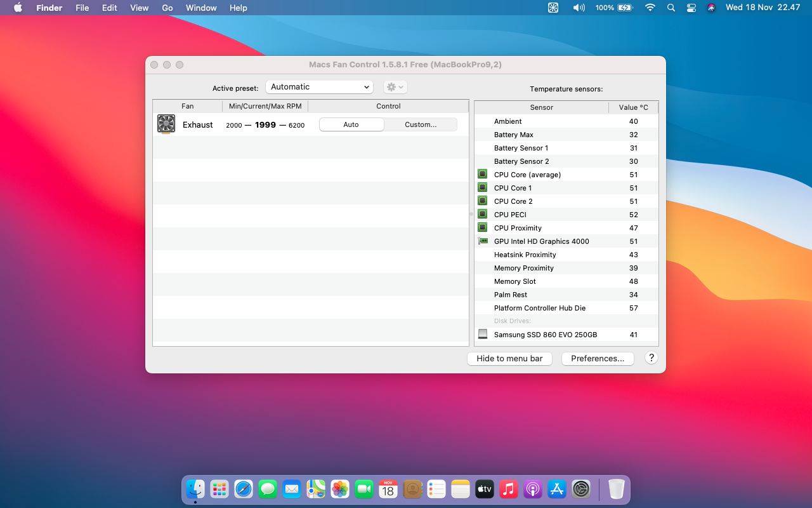Click Custom... for the Exhaust fan
The width and height of the screenshot is (812, 508).
421,124
